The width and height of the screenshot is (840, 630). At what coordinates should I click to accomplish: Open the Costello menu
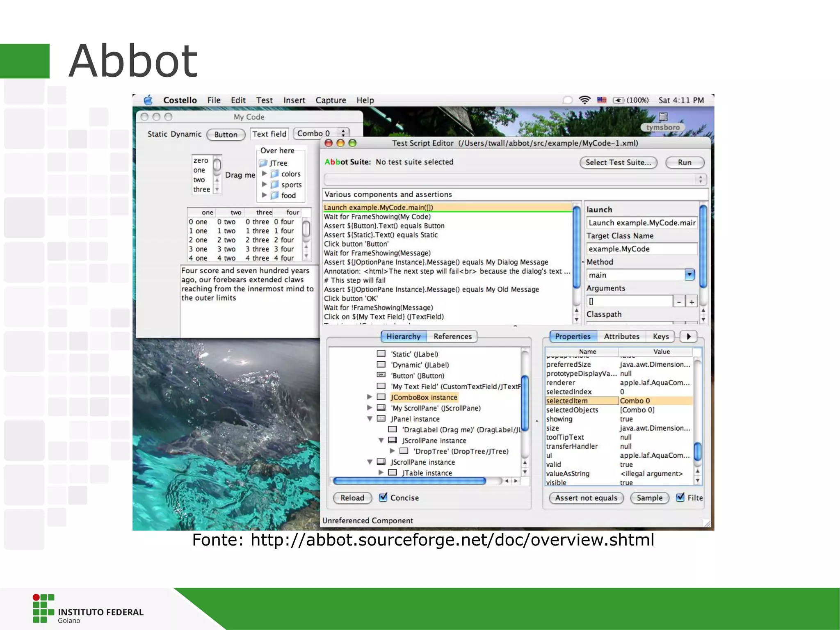pyautogui.click(x=180, y=100)
